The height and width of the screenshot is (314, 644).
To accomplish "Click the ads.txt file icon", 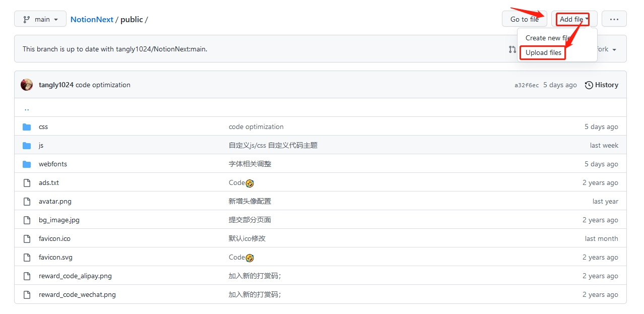I will (27, 182).
